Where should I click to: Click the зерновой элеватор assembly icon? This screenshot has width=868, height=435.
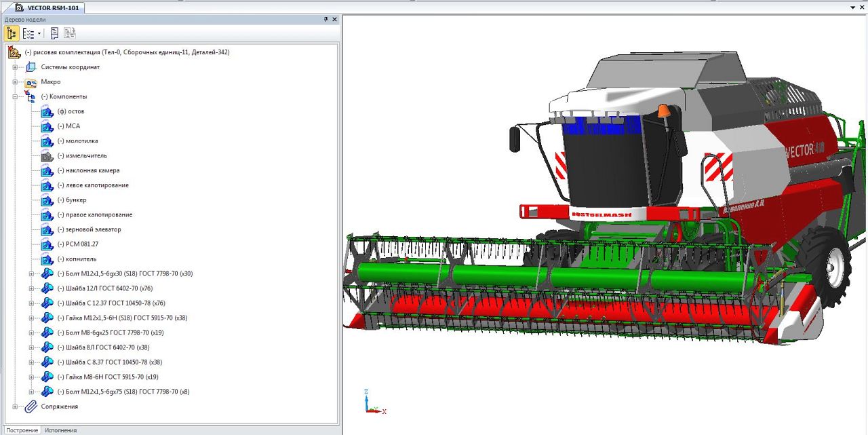pyautogui.click(x=47, y=229)
